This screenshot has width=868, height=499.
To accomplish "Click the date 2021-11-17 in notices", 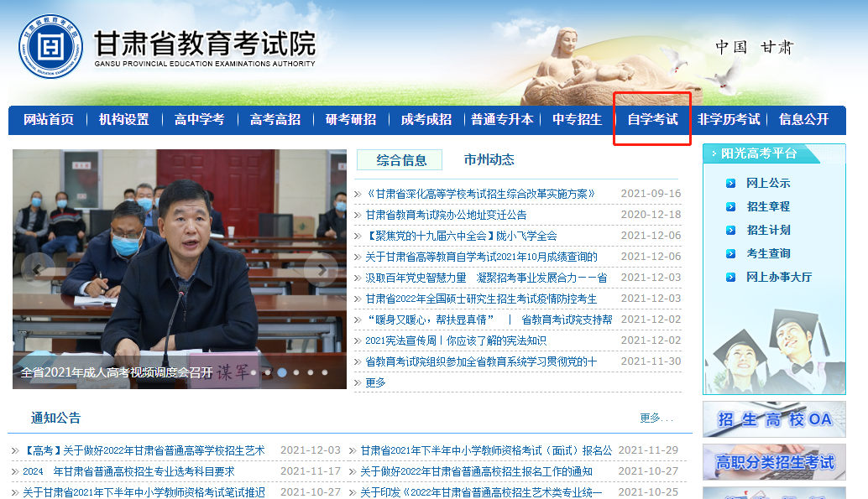I will pyautogui.click(x=311, y=471).
